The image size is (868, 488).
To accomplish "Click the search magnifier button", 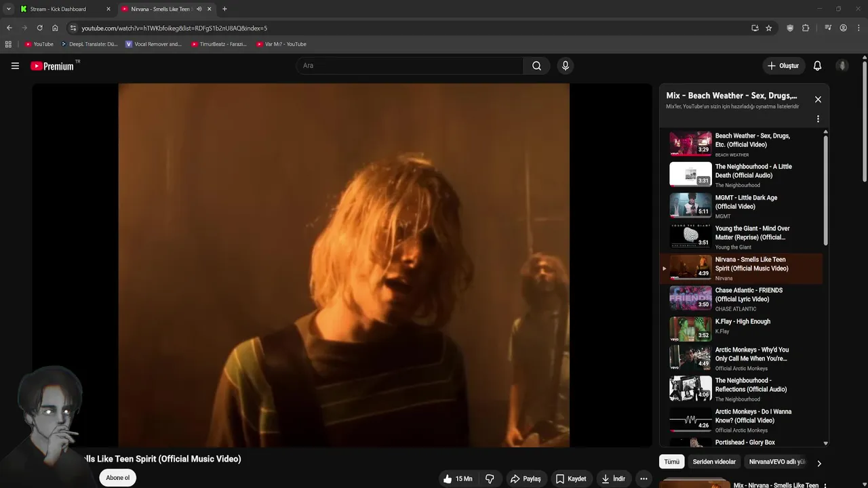I will [x=536, y=66].
